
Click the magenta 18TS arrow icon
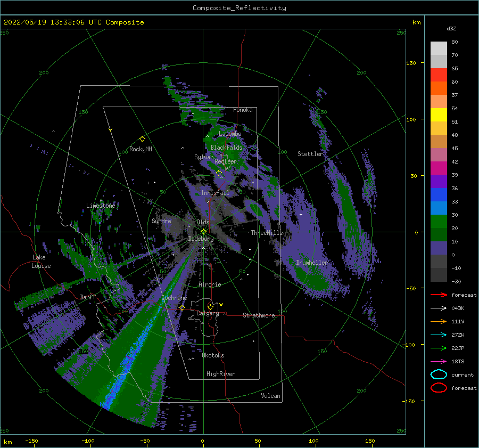tap(439, 362)
